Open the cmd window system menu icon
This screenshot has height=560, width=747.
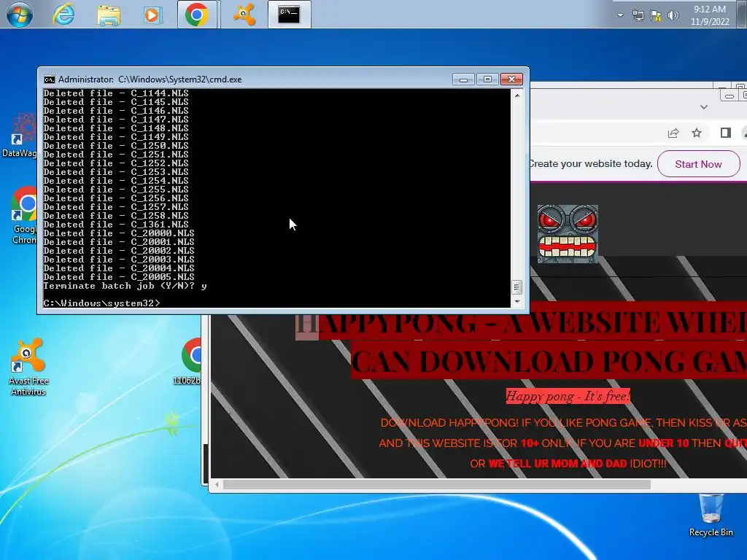[49, 79]
